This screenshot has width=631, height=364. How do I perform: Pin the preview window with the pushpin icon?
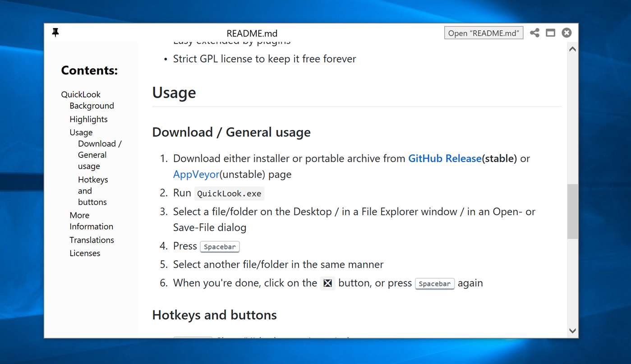coord(55,32)
